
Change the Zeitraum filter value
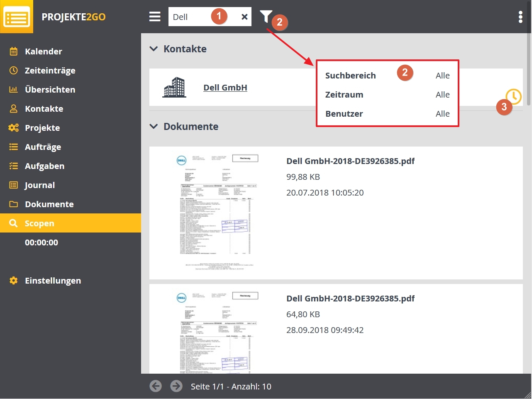coord(442,95)
